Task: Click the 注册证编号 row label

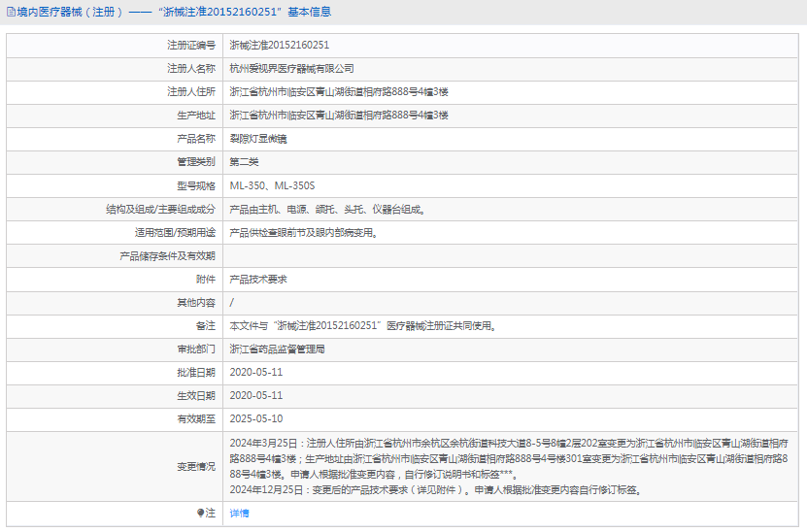Action: (x=191, y=46)
